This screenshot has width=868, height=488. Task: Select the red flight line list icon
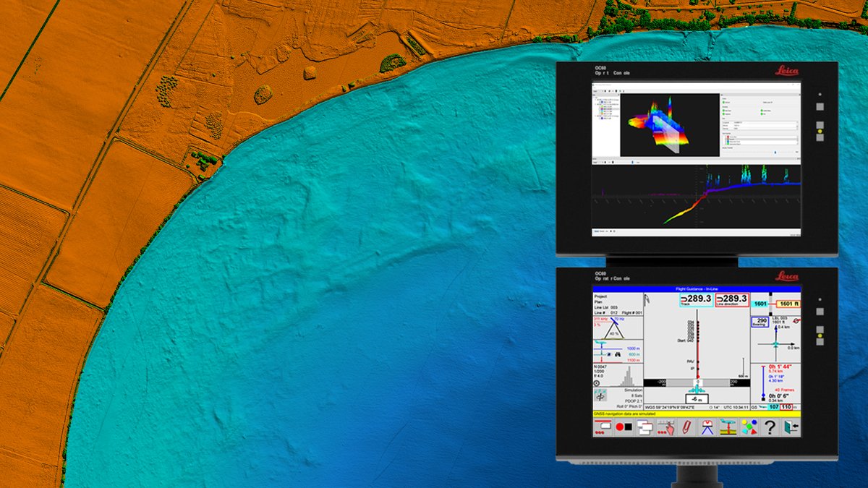(603, 427)
